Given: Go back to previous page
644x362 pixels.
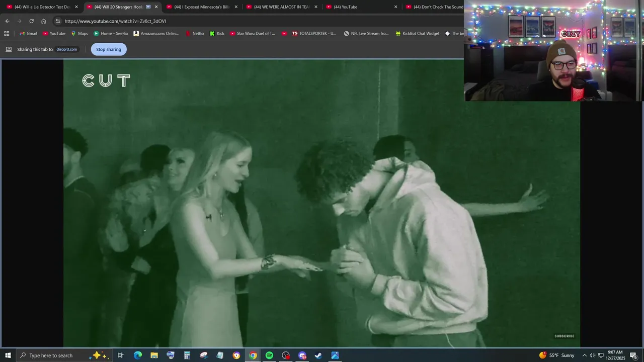Looking at the screenshot, I should tap(7, 21).
